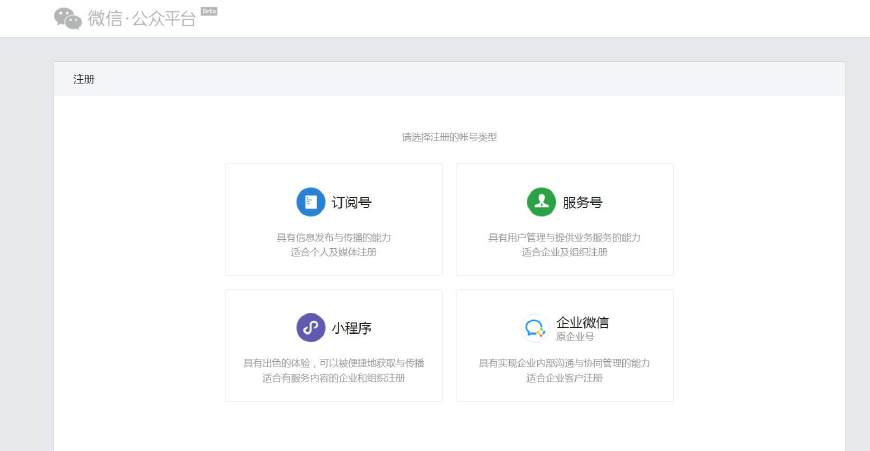
Task: Click 适合企业客户注册 text
Action: coord(564,378)
